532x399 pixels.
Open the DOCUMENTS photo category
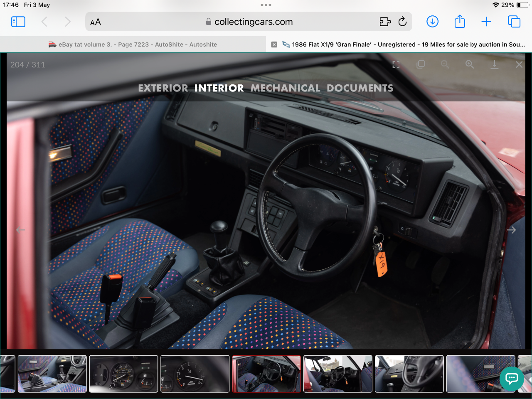point(360,88)
